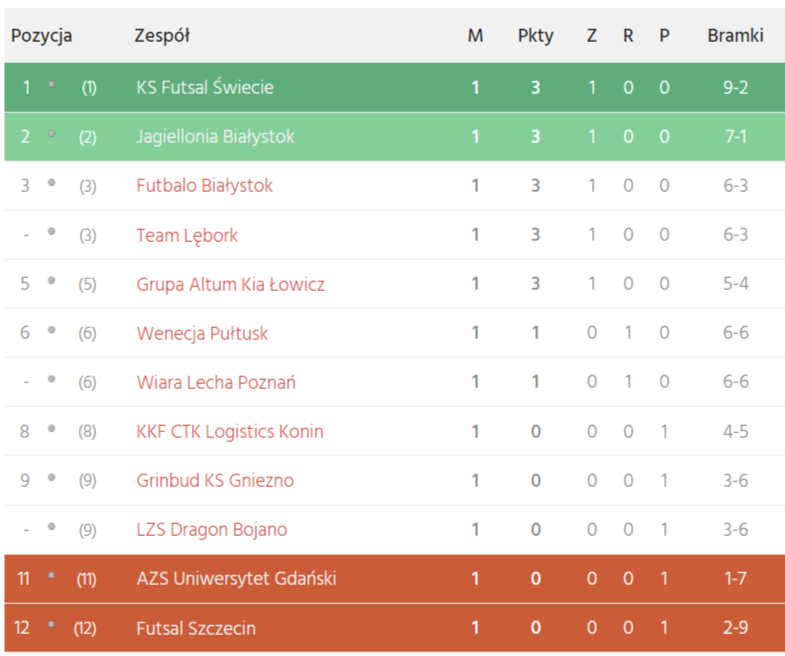Image resolution: width=785 pixels, height=656 pixels.
Task: Open the Futsal Szczecin team page
Action: pos(196,628)
